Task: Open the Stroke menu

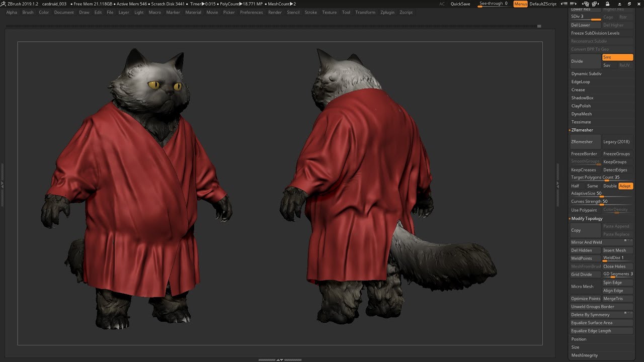Action: click(x=311, y=12)
